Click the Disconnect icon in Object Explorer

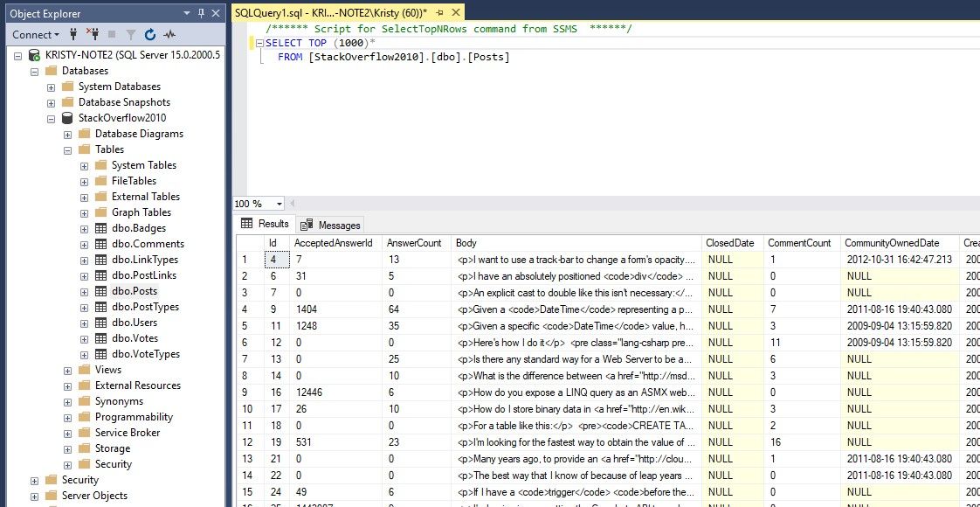pos(92,35)
